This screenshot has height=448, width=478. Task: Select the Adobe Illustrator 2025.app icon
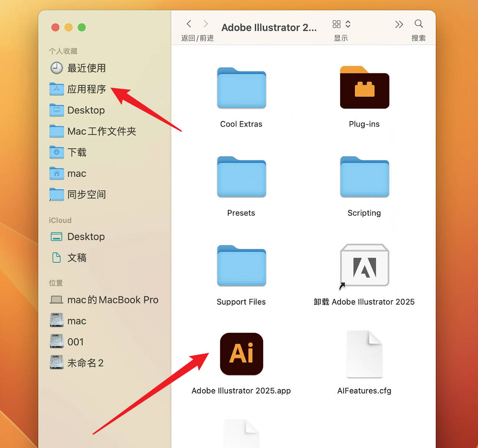[x=241, y=354]
